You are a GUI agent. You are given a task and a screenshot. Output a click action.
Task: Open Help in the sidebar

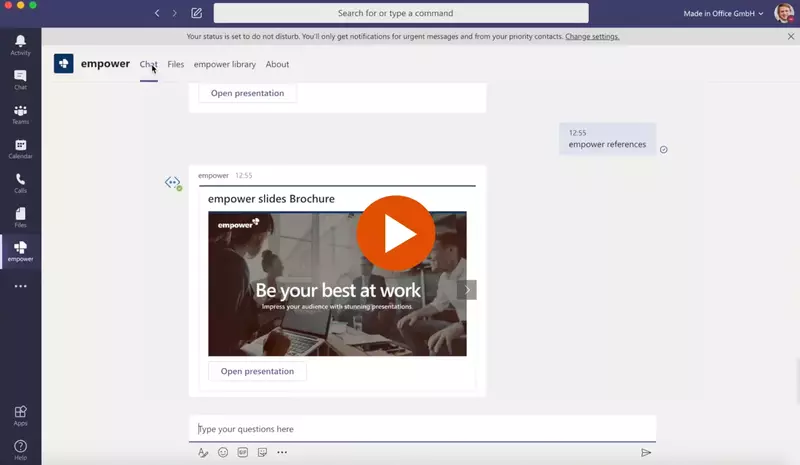(x=20, y=450)
